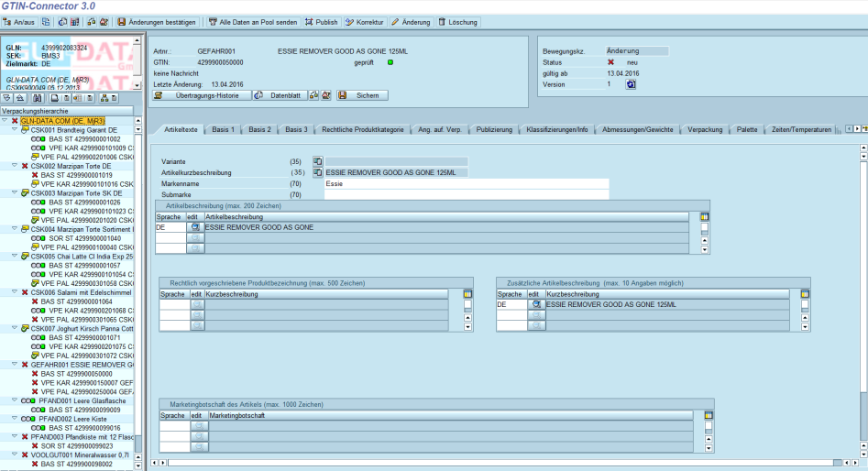Click the Verpackungshierarchie column header

click(x=66, y=111)
